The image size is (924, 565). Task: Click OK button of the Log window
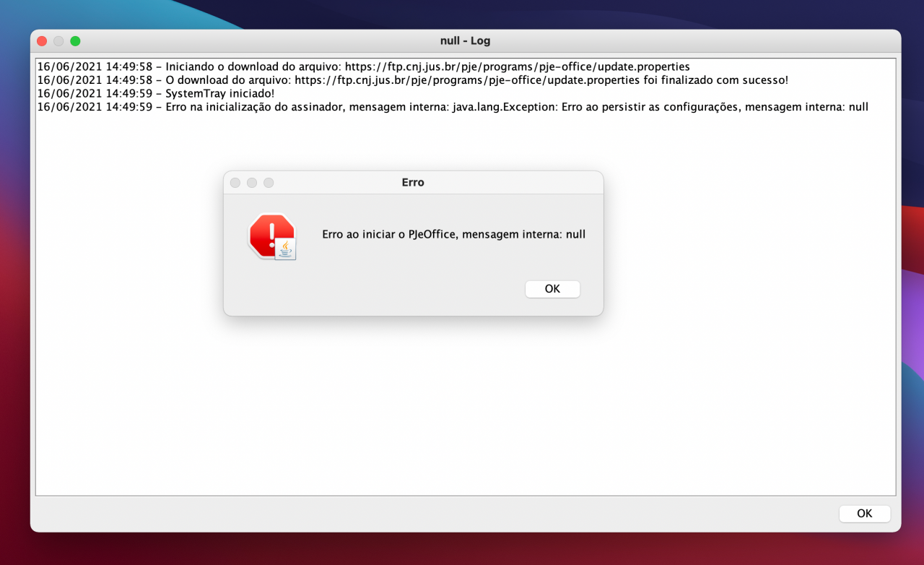[864, 514]
